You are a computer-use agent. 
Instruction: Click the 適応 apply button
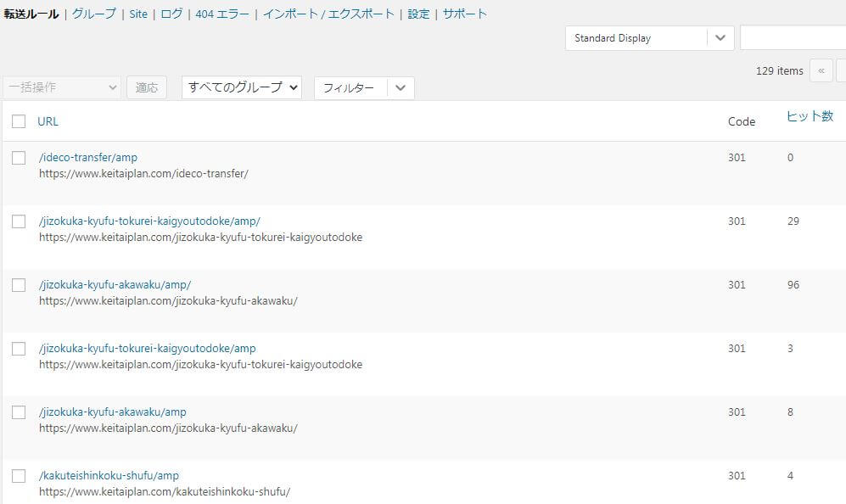point(147,87)
